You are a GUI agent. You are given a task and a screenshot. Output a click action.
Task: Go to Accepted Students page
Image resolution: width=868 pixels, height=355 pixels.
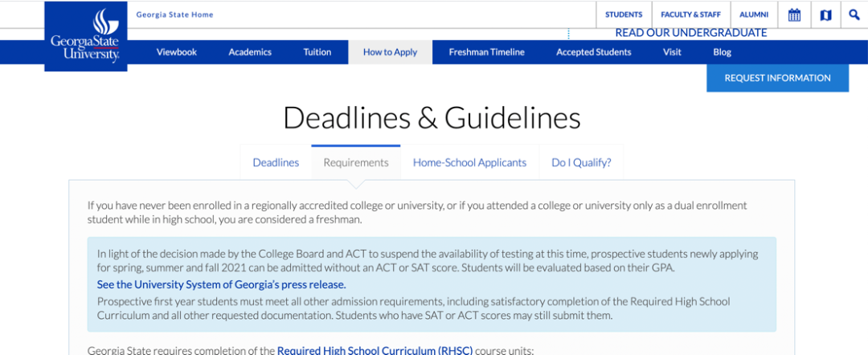coord(593,52)
